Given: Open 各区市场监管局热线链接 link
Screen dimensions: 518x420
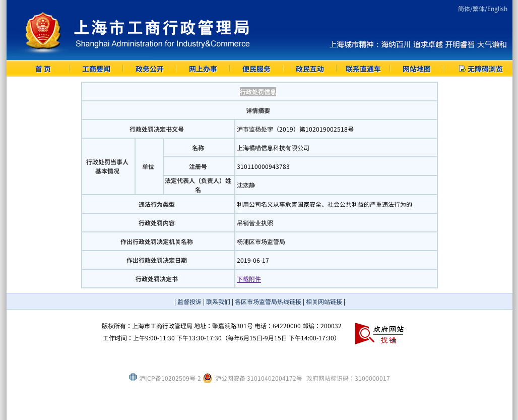Looking at the screenshot, I should click(268, 302).
